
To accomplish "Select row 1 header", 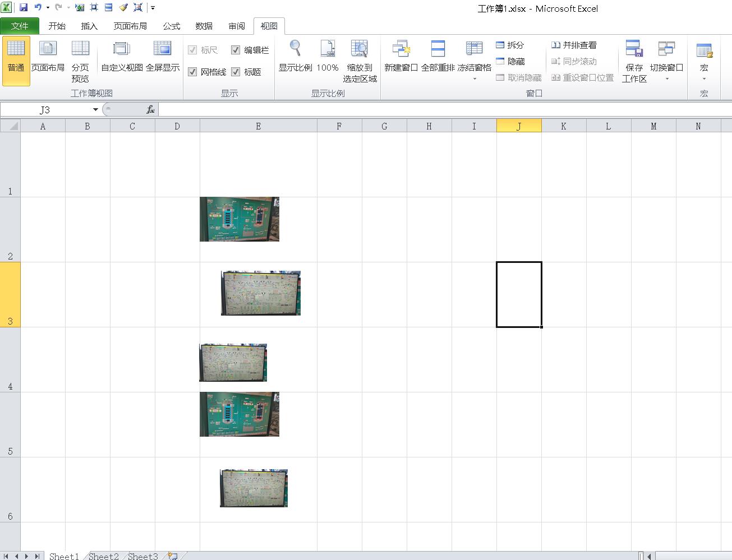I will coord(10,164).
